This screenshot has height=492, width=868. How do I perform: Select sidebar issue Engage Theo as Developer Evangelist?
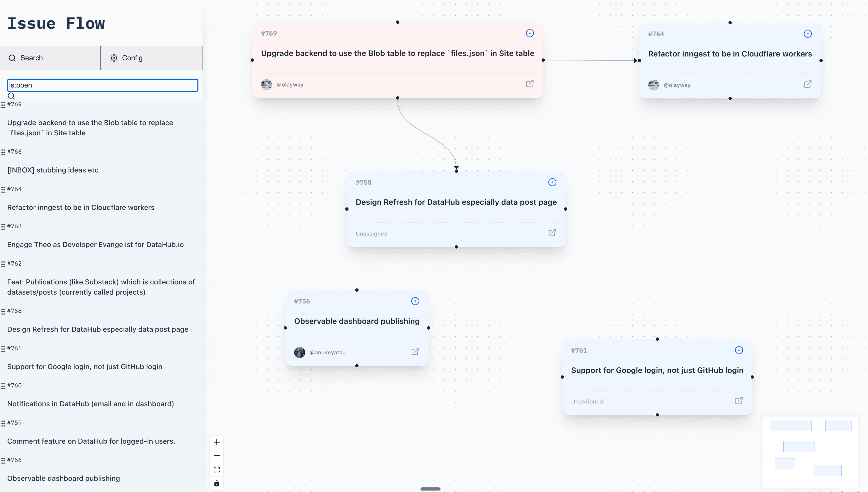click(x=95, y=244)
